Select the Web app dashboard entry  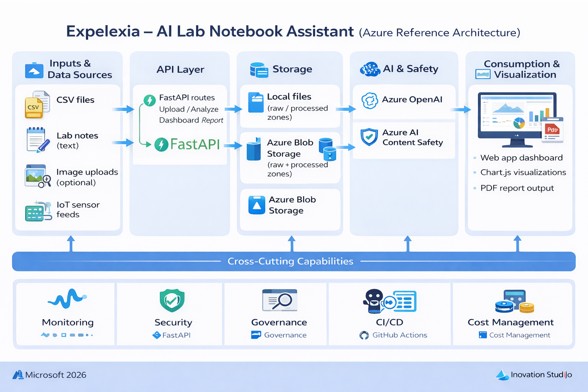click(521, 157)
